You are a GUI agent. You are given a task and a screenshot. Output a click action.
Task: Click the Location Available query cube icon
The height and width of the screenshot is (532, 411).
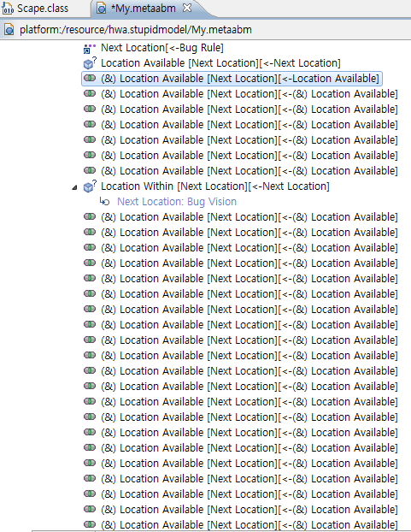(90, 63)
